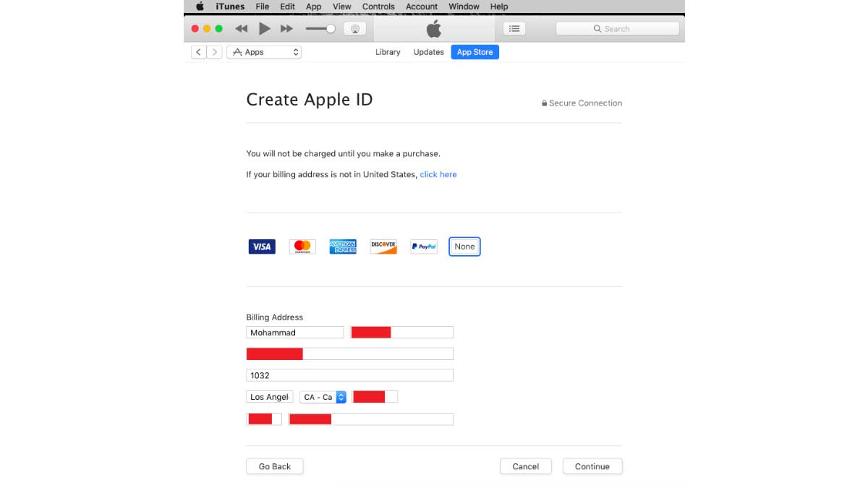Image resolution: width=868 pixels, height=488 pixels.
Task: Click the green zoom window button
Action: [218, 29]
